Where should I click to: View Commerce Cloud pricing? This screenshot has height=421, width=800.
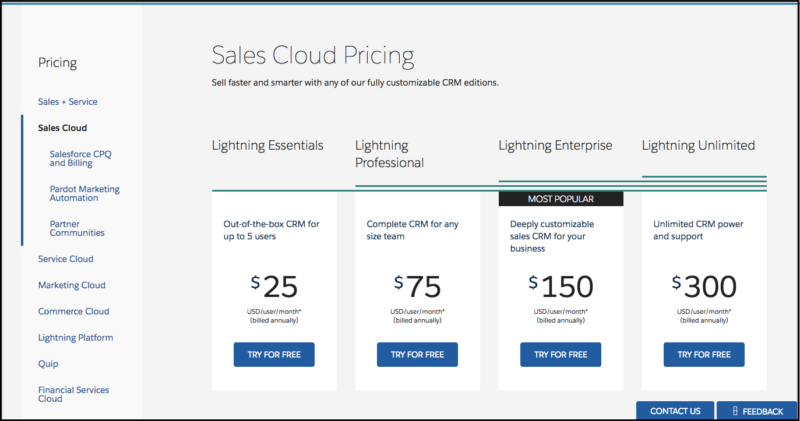[73, 311]
